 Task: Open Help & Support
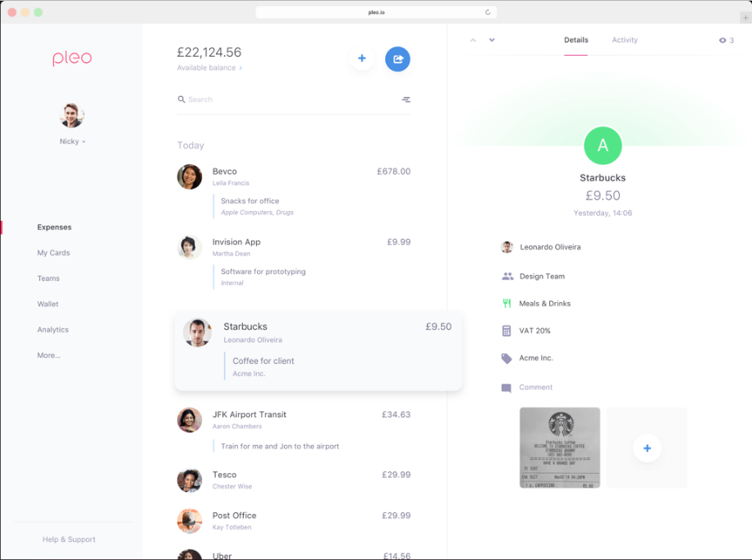tap(69, 539)
